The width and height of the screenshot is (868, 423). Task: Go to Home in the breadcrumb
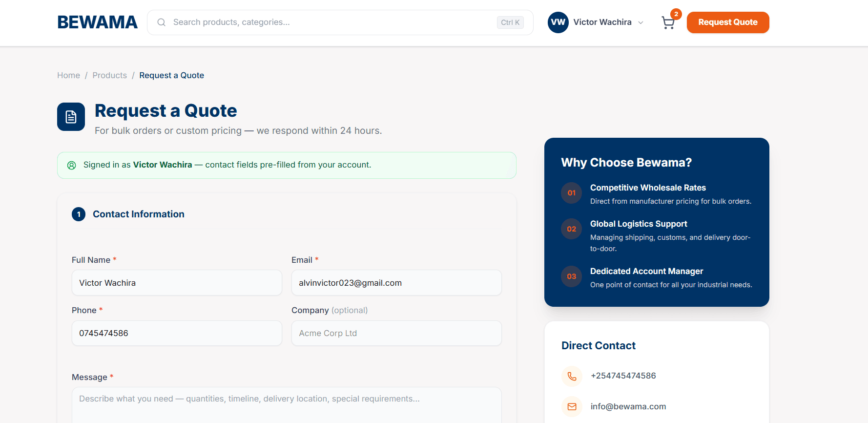[68, 75]
